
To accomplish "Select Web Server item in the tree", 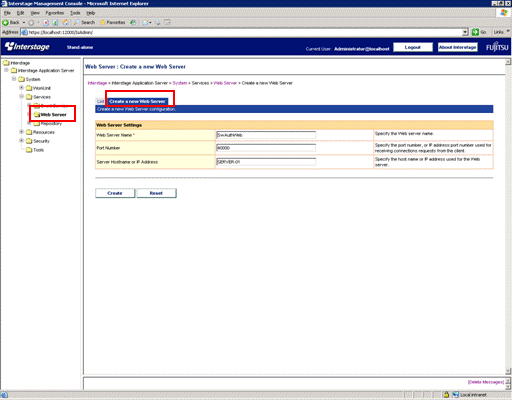I will [x=53, y=115].
